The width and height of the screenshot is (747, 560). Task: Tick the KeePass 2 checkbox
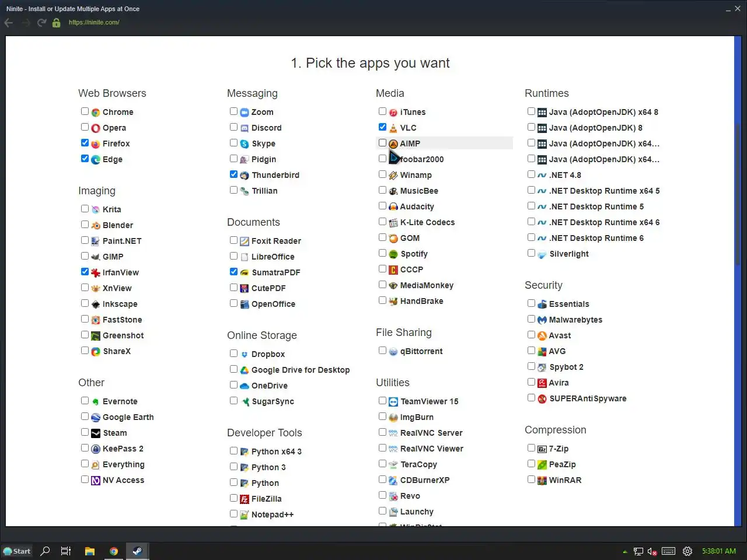pos(85,447)
